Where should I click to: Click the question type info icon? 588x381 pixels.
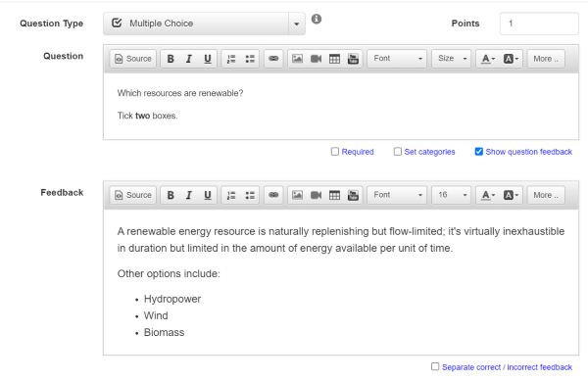(x=317, y=19)
